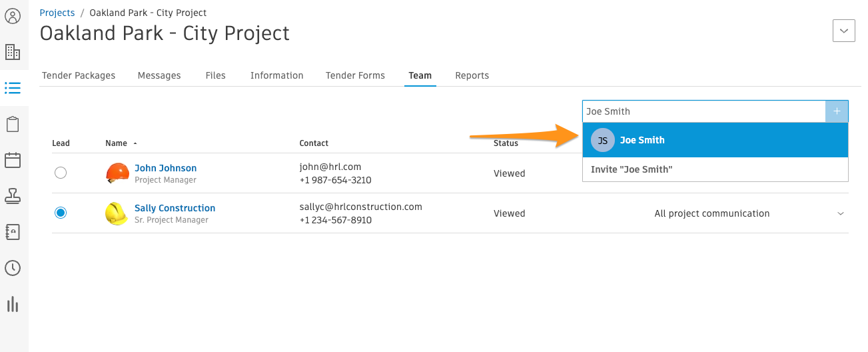The height and width of the screenshot is (352, 868).
Task: Set John Johnson as project lead
Action: pyautogui.click(x=61, y=173)
